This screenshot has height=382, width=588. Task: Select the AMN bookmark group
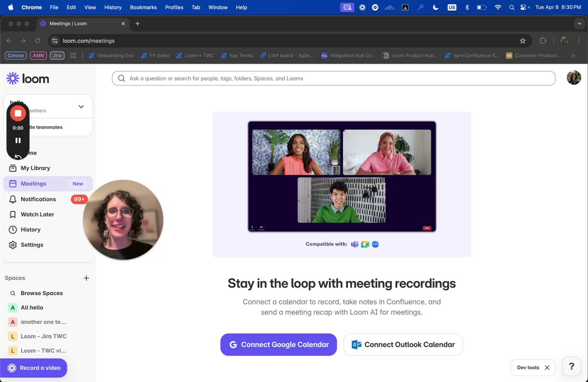38,56
